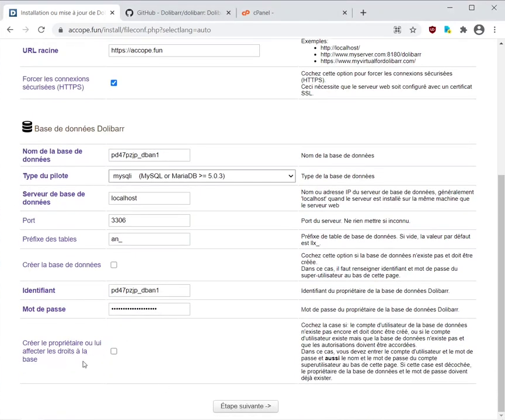
Task: Enable the Créer la base de données checkbox
Action: pos(114,265)
